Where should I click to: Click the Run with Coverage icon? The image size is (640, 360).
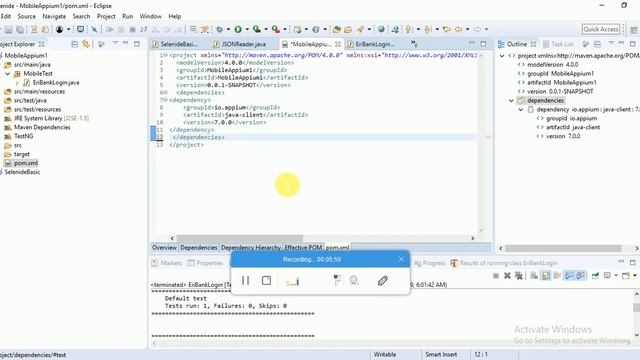256,29
